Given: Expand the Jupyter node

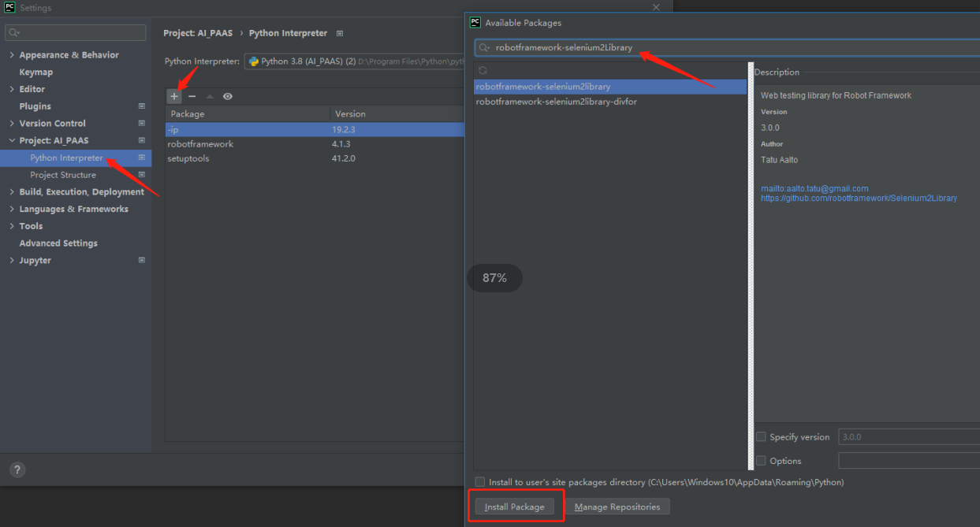Looking at the screenshot, I should pos(12,260).
